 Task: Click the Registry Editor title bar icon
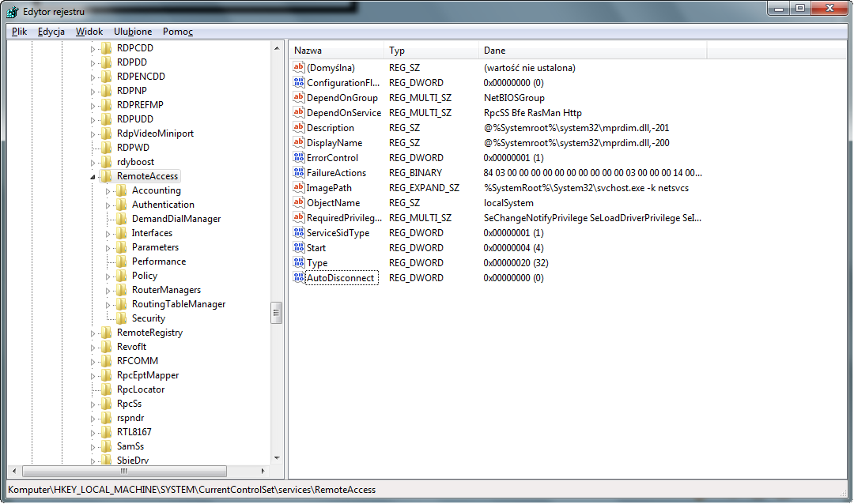[x=13, y=11]
